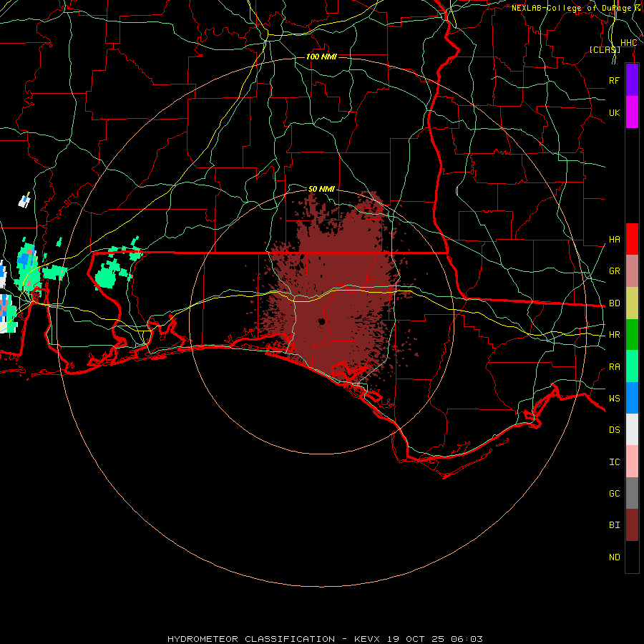Click the 100 NMI range ring label
Screen dimensions: 644x644
click(321, 57)
